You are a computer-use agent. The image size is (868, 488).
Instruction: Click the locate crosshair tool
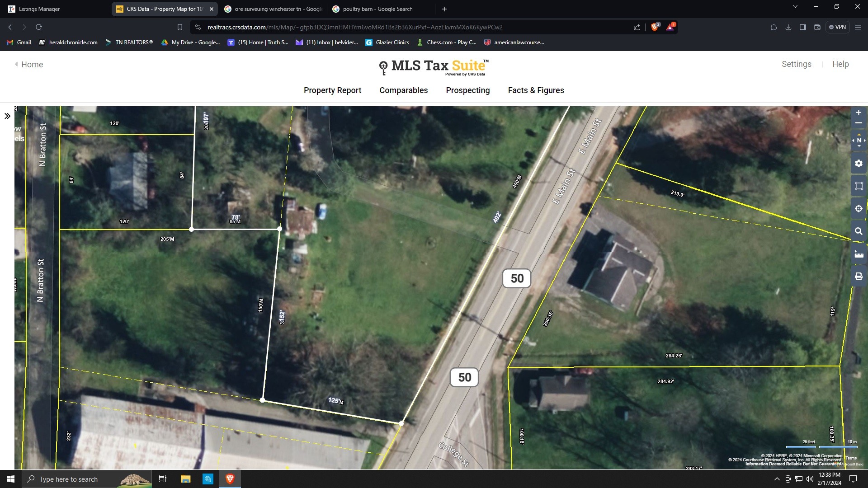pos(859,208)
